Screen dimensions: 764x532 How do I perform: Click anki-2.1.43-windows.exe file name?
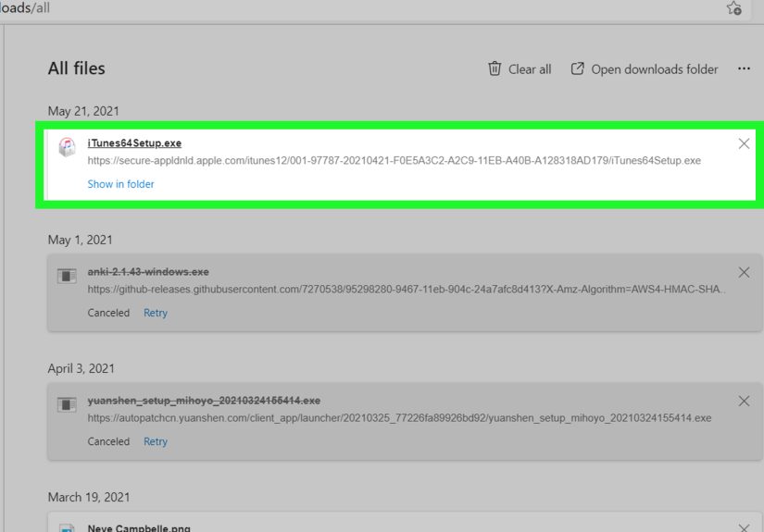point(148,272)
